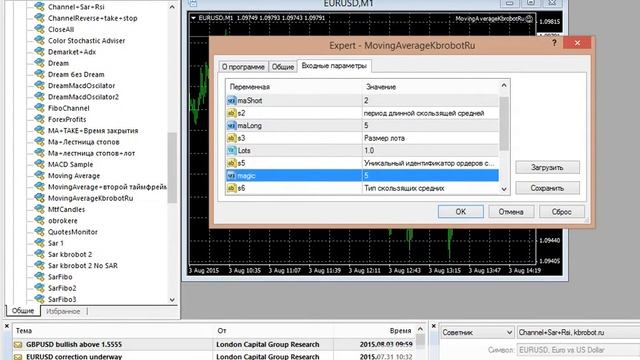Screen dimensions: 640x360
Task: Select Ма+Лестница стопов expert
Action: click(84, 142)
